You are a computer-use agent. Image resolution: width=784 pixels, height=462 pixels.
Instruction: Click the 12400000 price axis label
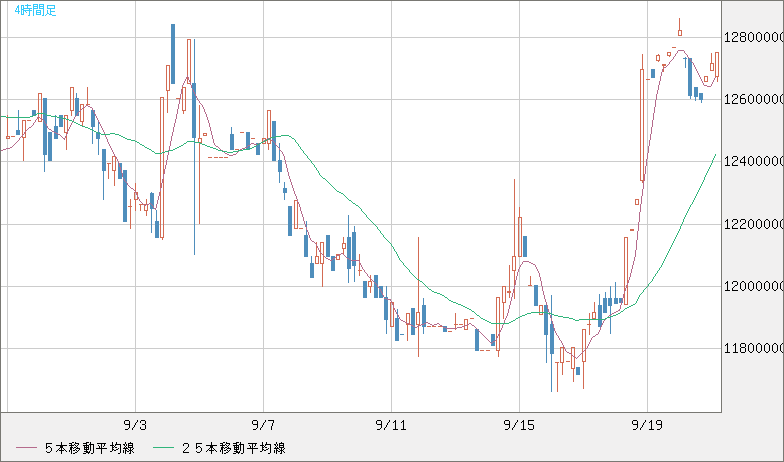[x=754, y=162]
